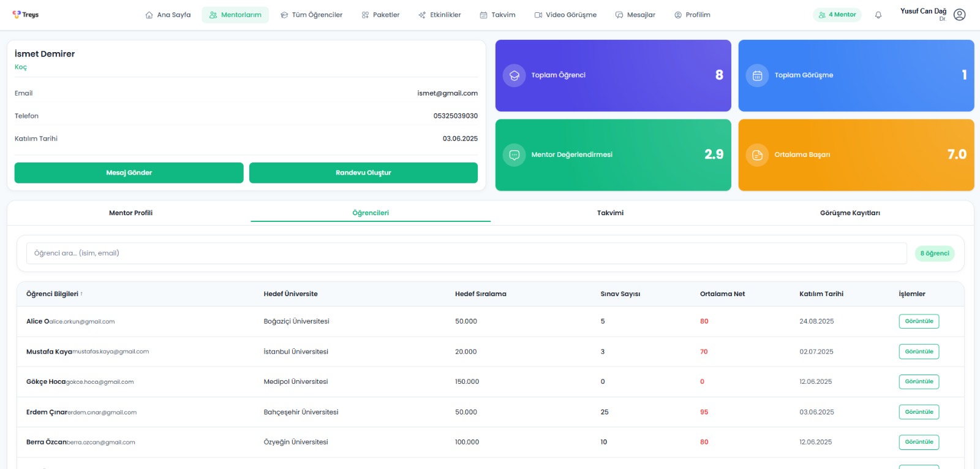This screenshot has height=469, width=980.
Task: Click the Randevu Oluştur button
Action: [363, 173]
